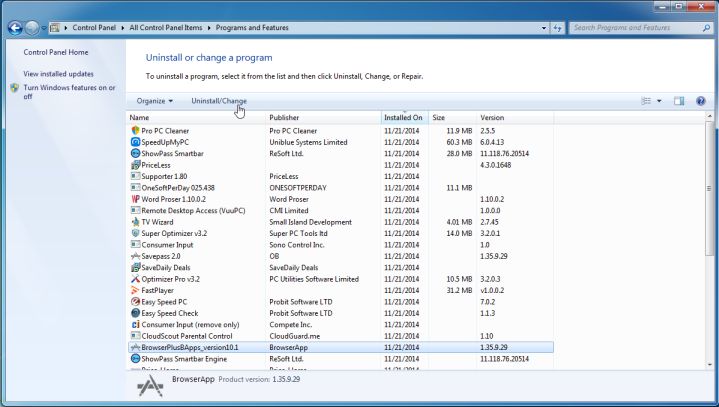Click the FastPlayer icon
Viewport: 719px width, 407px height.
coord(135,290)
